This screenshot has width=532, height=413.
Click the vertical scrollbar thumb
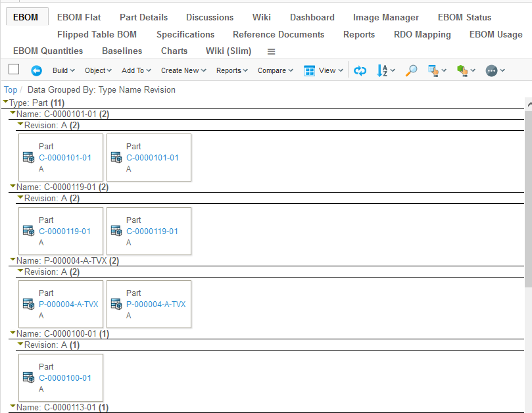coord(528,197)
